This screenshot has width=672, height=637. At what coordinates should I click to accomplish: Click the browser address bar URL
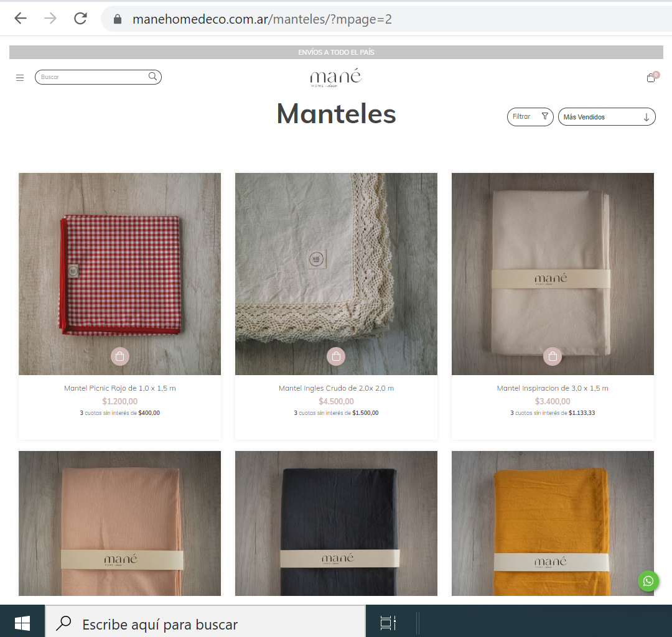(x=261, y=19)
